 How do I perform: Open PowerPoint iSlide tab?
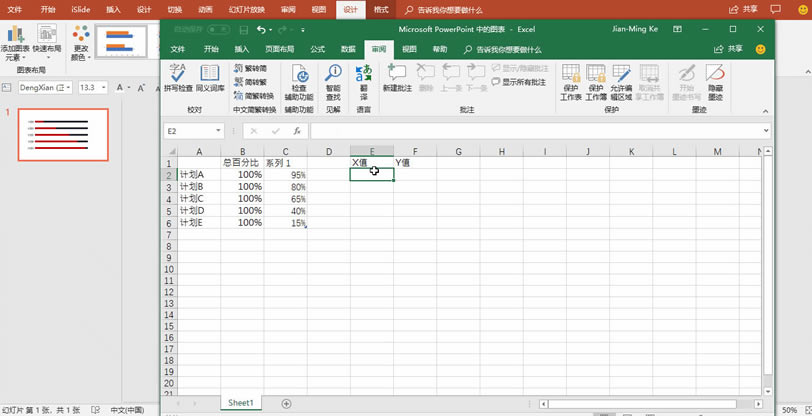81,9
